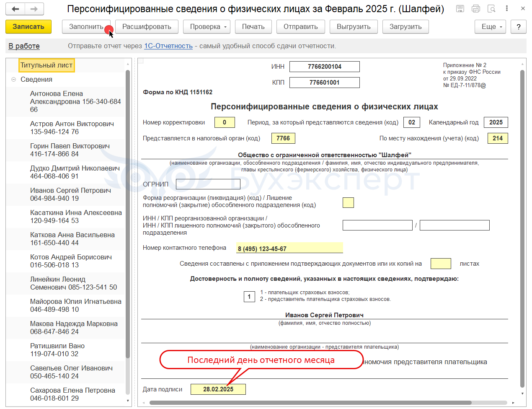Close the form with the X icon
Screen dimensions: 532x409
click(x=523, y=8)
